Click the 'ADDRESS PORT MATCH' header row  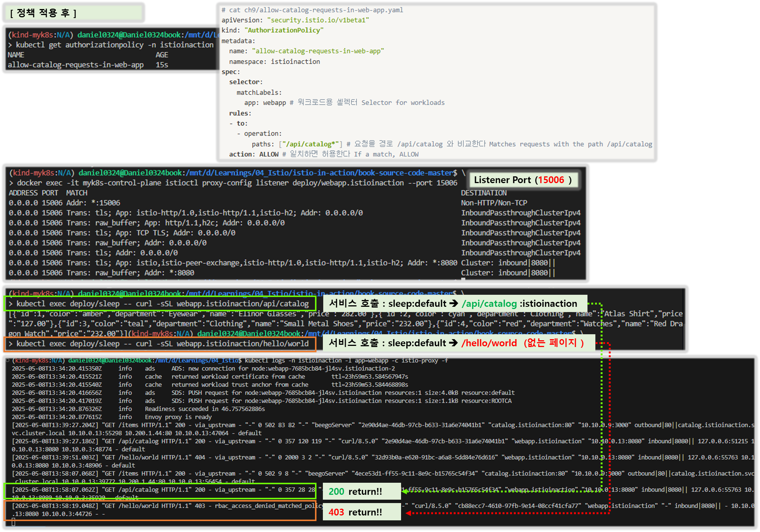48,193
